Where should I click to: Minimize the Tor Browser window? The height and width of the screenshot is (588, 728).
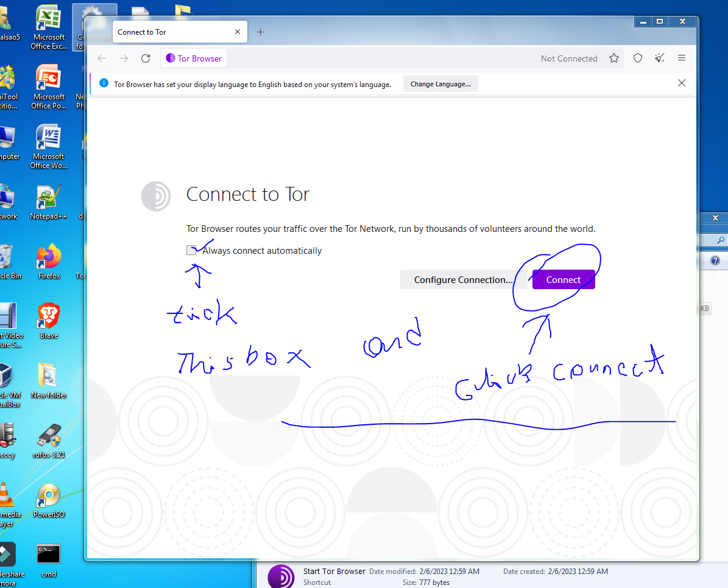[x=643, y=22]
